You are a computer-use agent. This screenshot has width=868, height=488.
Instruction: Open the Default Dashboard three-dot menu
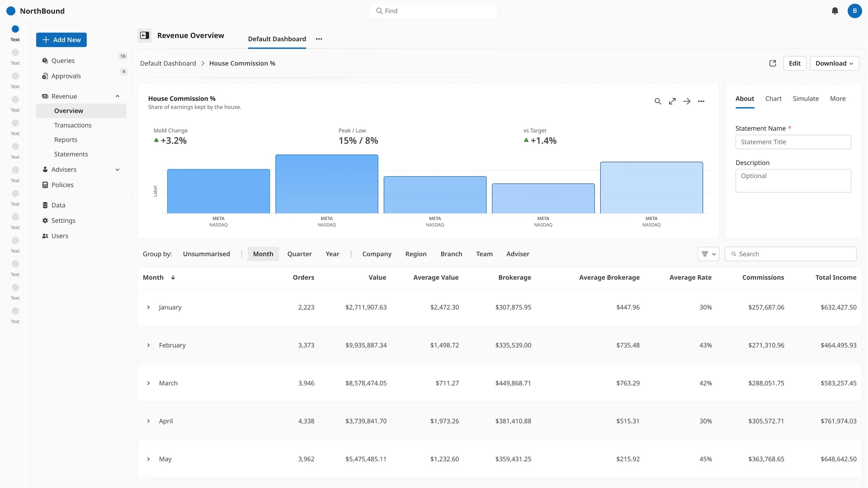coord(319,39)
